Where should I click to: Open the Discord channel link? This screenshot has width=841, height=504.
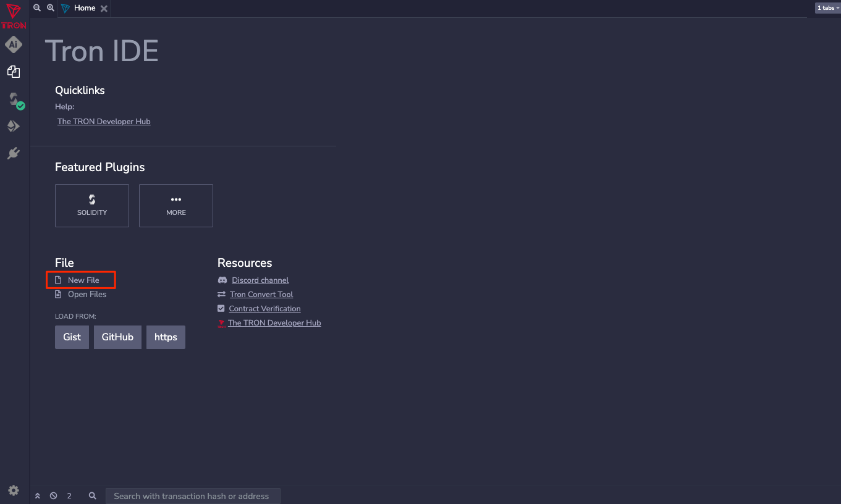click(x=260, y=280)
